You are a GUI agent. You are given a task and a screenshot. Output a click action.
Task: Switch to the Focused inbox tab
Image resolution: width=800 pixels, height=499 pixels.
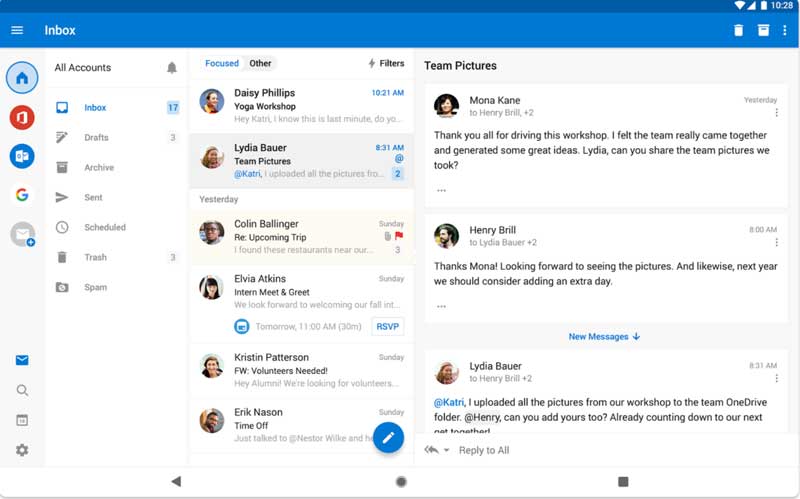221,63
